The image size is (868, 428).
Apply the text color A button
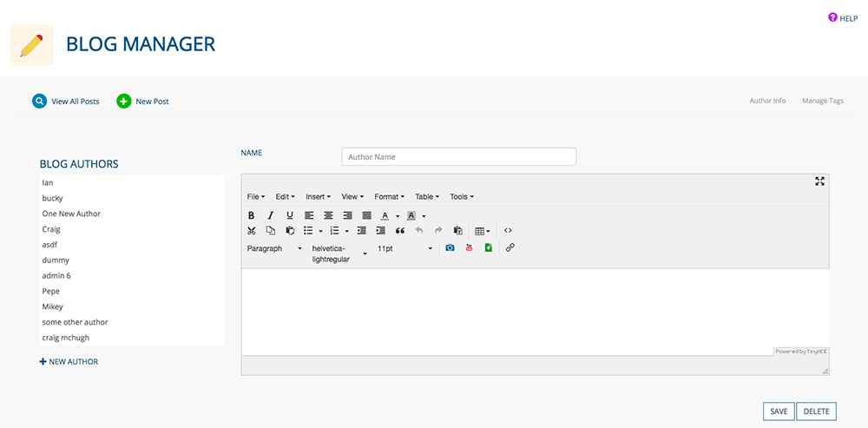click(385, 215)
